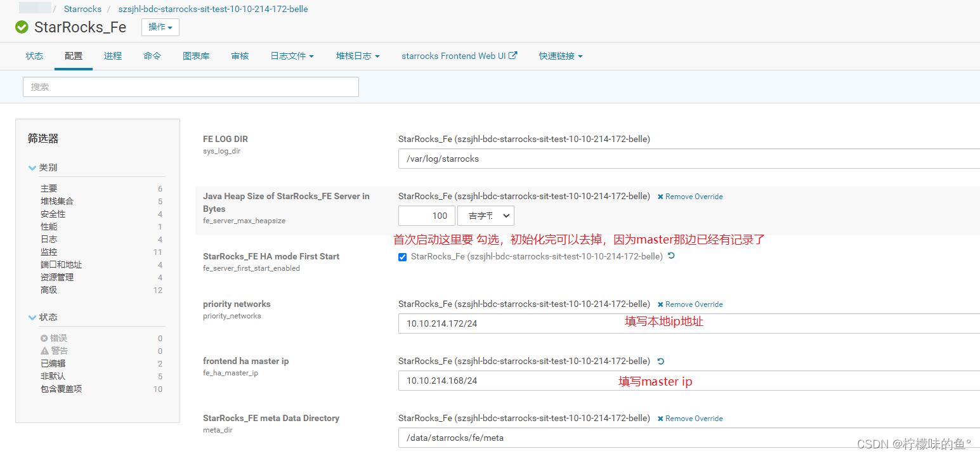Click the fe_server_max_heapsize property name
The image size is (980, 456).
[x=244, y=221]
